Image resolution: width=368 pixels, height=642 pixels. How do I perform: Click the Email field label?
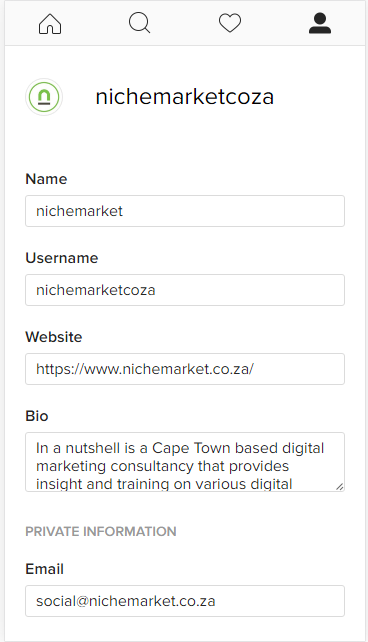click(45, 569)
